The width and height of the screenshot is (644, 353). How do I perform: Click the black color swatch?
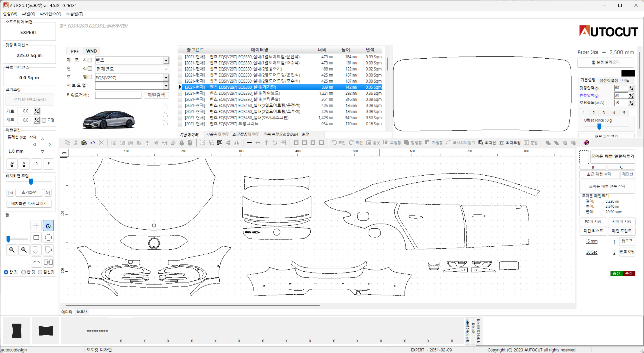coord(628,73)
